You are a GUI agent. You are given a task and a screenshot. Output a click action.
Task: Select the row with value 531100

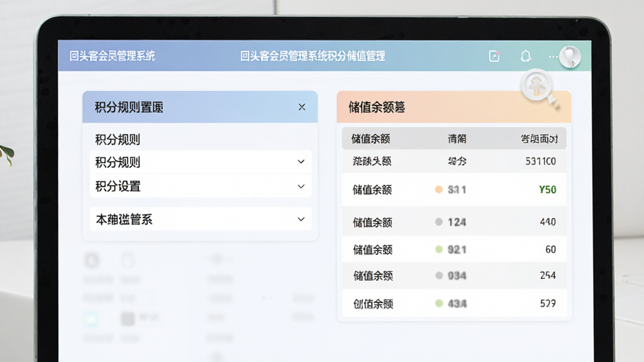(x=454, y=162)
